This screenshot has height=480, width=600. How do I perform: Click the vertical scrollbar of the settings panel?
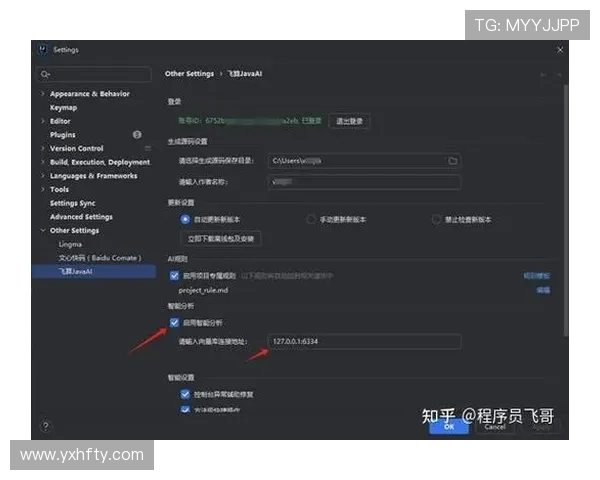[x=566, y=211]
